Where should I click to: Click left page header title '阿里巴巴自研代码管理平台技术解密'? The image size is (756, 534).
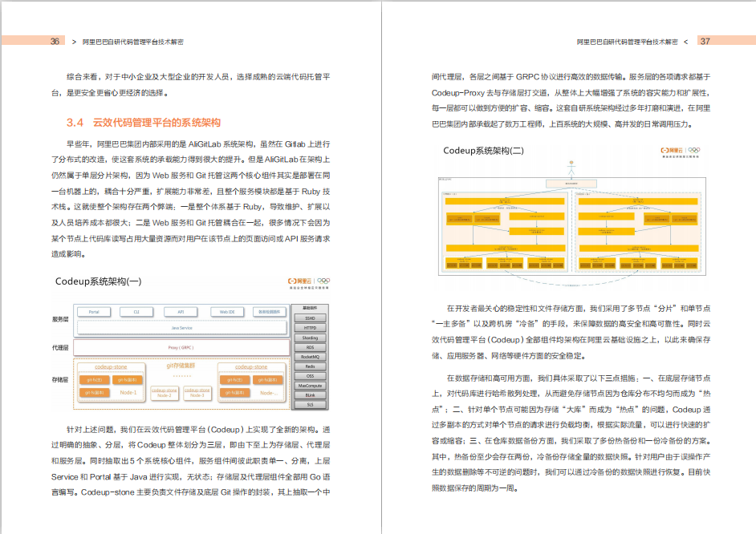coord(133,42)
